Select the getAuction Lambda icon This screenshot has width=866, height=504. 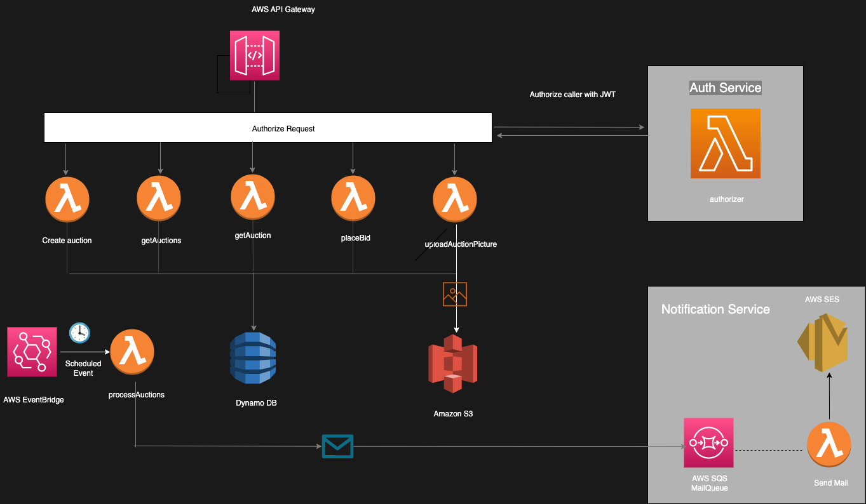pyautogui.click(x=253, y=197)
